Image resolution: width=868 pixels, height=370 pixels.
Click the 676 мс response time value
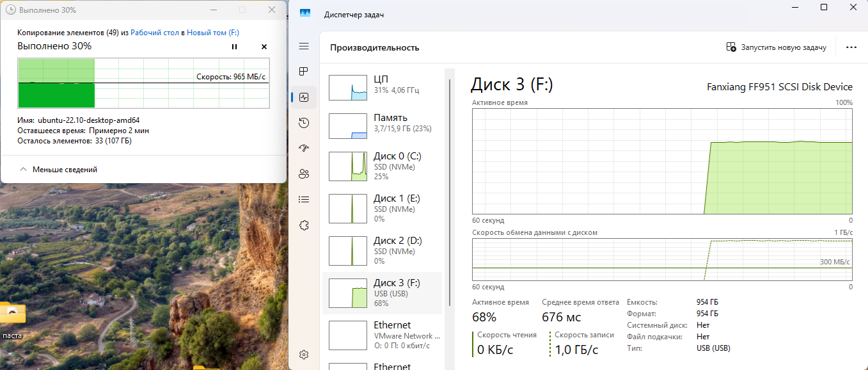(x=562, y=317)
